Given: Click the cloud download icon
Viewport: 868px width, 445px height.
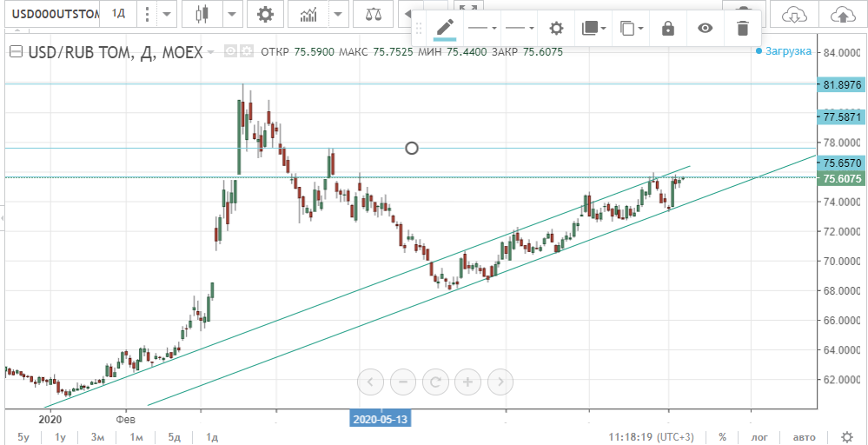Looking at the screenshot, I should pyautogui.click(x=792, y=16).
